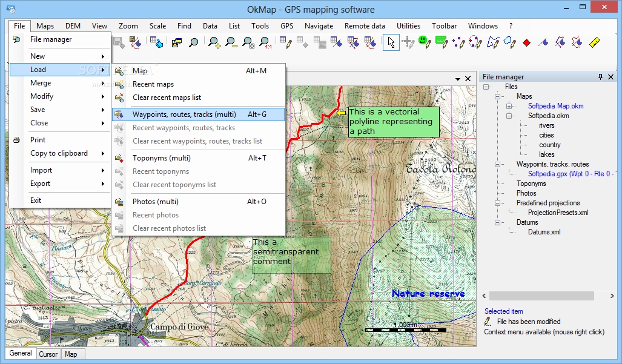Click the green comment with pencil tool
Screen dimensions: 622x364
(x=442, y=42)
